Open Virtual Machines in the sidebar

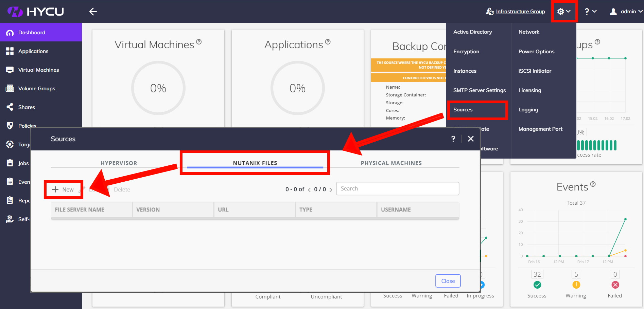(41, 70)
